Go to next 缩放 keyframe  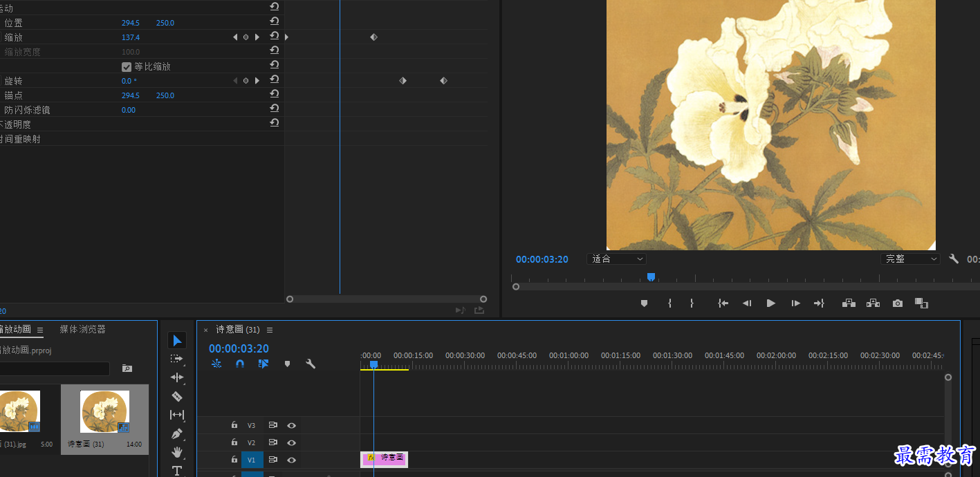pyautogui.click(x=257, y=37)
